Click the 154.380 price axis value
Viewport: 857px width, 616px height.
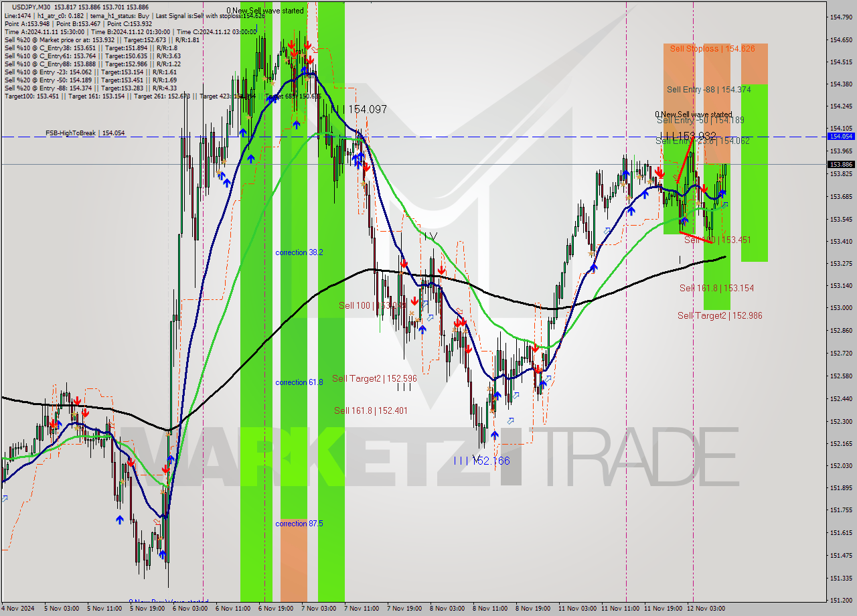(x=841, y=84)
